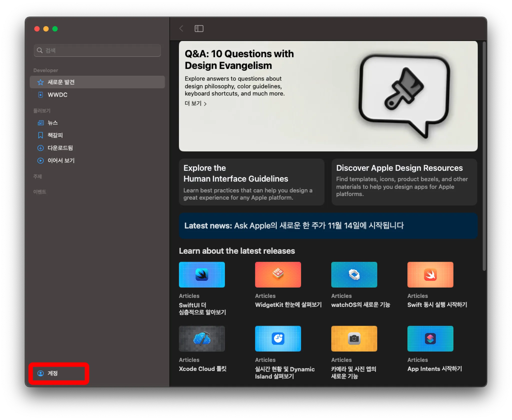The height and width of the screenshot is (420, 512).
Task: Click the Latest news Ask Apple banner
Action: [328, 225]
